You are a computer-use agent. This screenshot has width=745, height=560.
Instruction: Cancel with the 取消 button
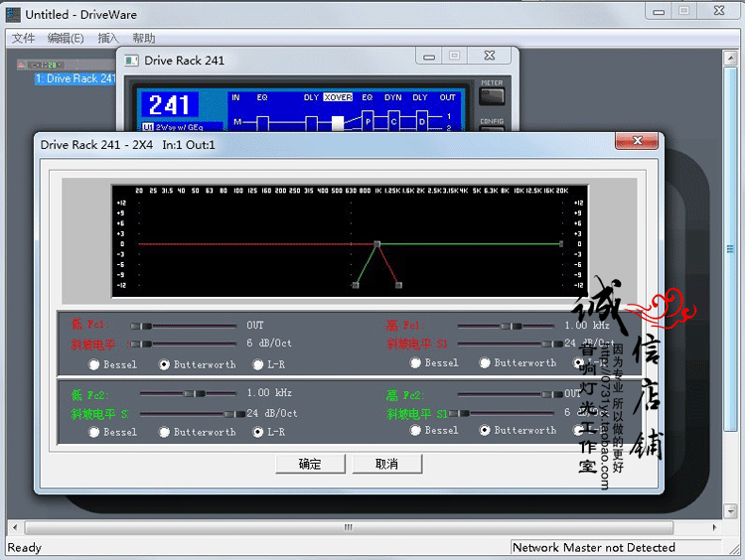386,464
